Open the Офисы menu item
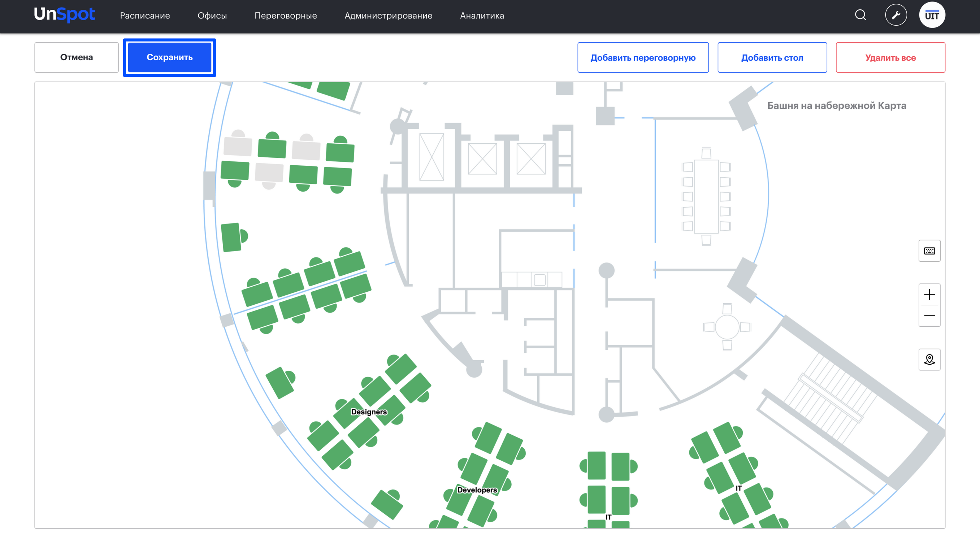 click(212, 16)
